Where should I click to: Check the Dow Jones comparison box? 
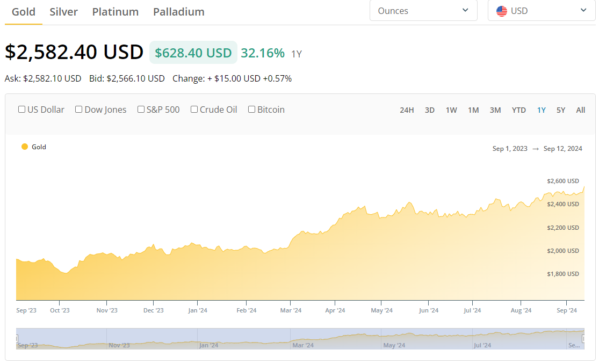coord(78,110)
